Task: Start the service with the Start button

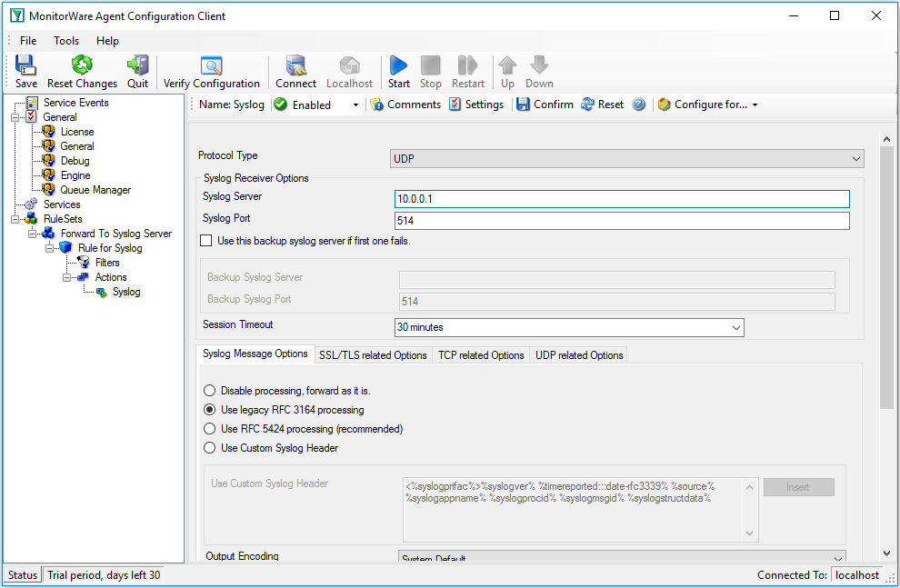Action: tap(398, 72)
